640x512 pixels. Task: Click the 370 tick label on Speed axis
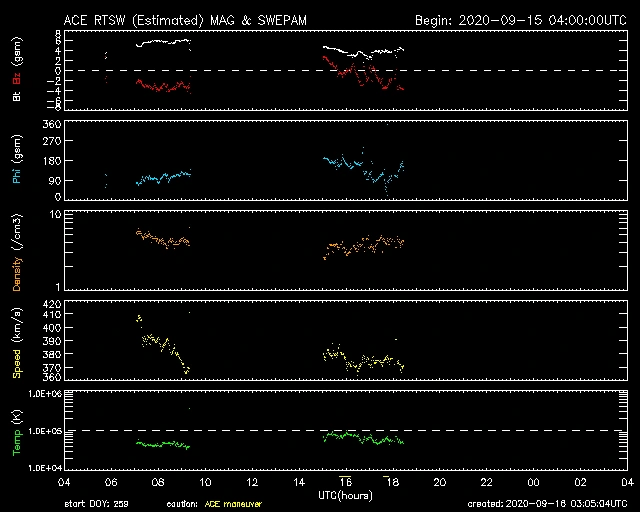click(51, 367)
